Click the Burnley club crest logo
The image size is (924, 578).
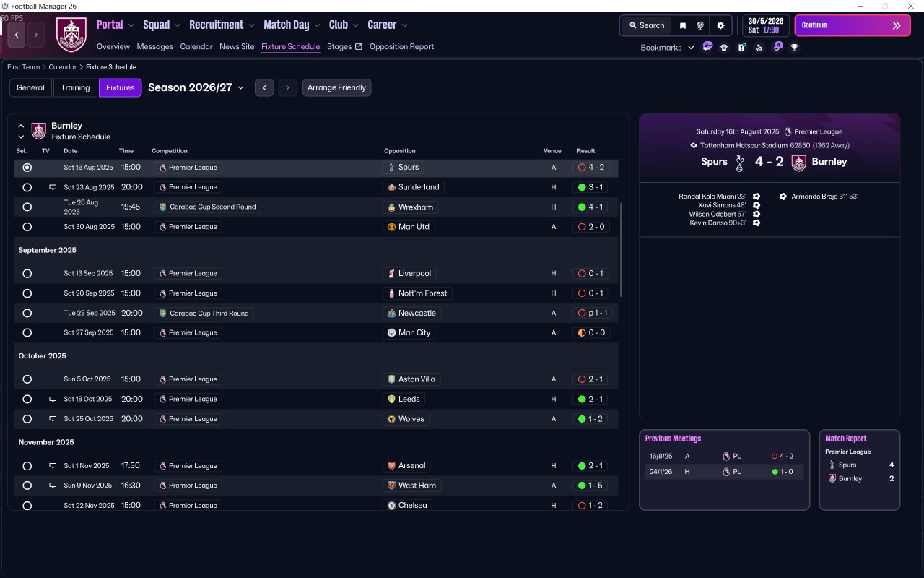click(71, 35)
